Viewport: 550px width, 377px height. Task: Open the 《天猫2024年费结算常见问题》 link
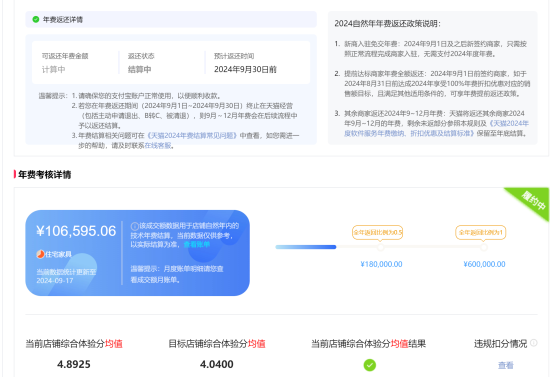192,135
